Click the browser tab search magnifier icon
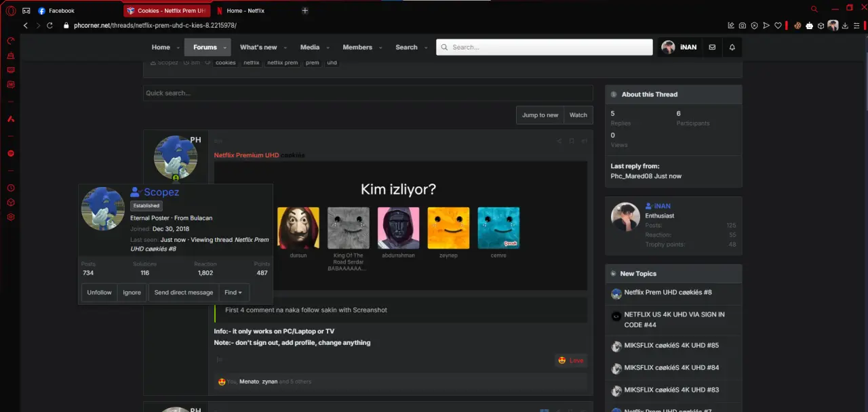Viewport: 868px width, 412px height. tap(814, 9)
